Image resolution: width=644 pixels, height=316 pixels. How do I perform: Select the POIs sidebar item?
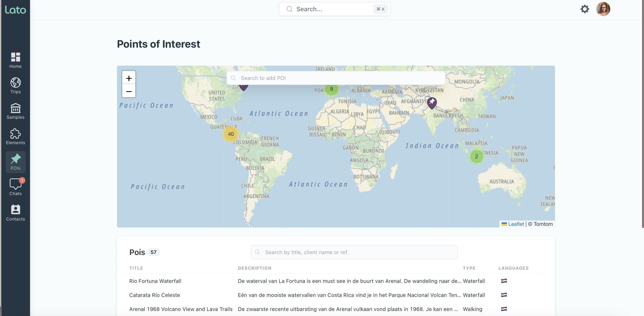tap(16, 162)
